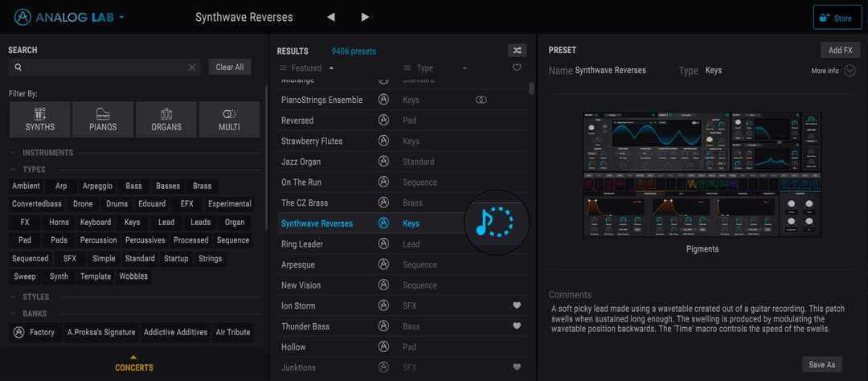
Task: Select the Reversed preset
Action: tap(297, 121)
